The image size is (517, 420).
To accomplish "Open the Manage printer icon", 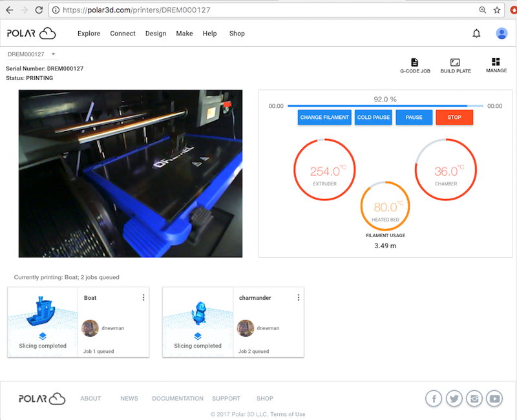I will coord(496,65).
